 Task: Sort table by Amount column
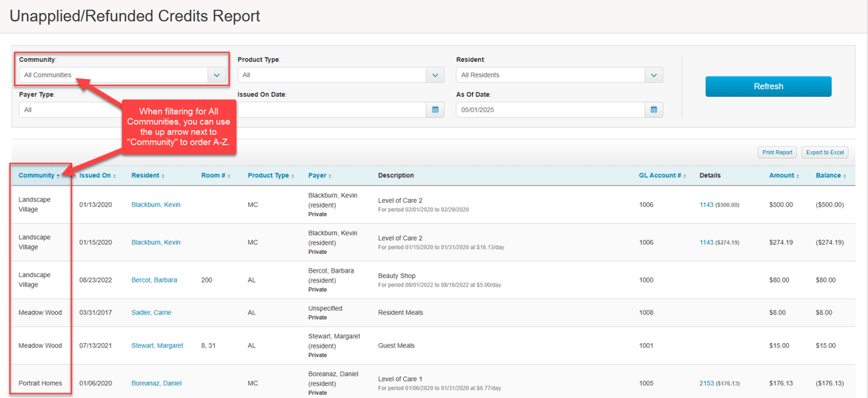pyautogui.click(x=784, y=176)
